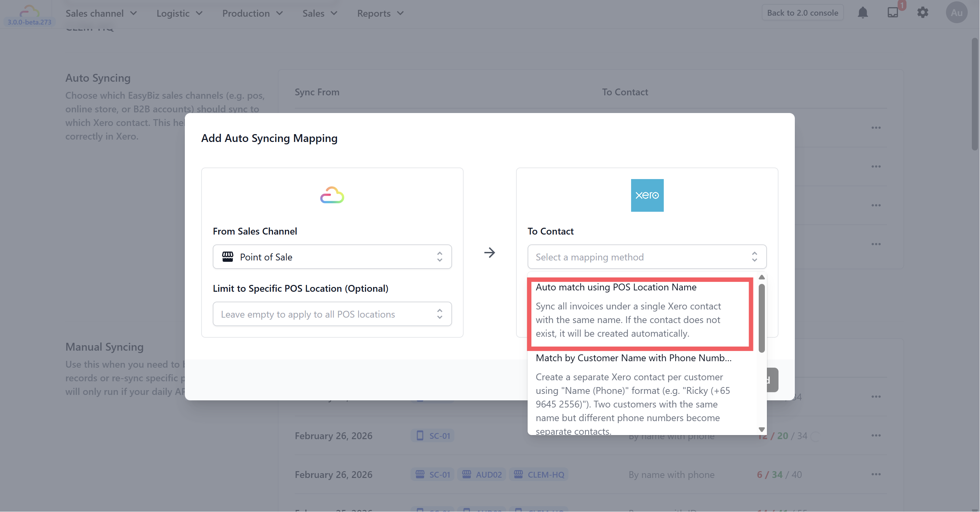Viewport: 980px width, 512px height.
Task: Open the Reports menu
Action: 380,13
